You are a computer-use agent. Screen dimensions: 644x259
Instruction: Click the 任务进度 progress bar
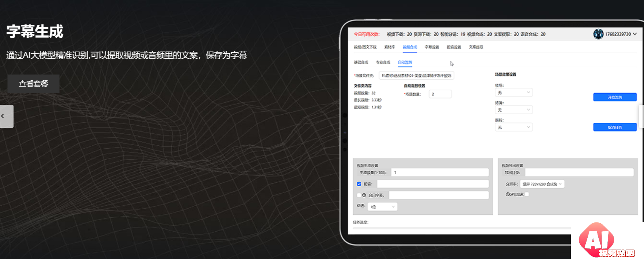pyautogui.click(x=461, y=228)
